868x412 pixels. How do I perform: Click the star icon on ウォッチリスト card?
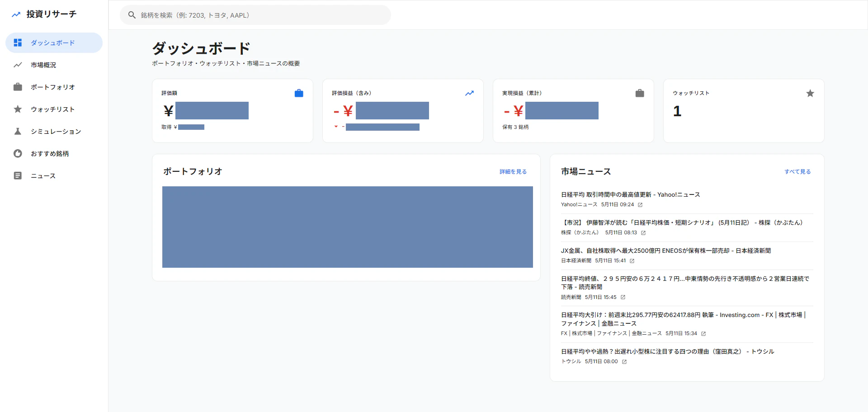[x=810, y=93]
